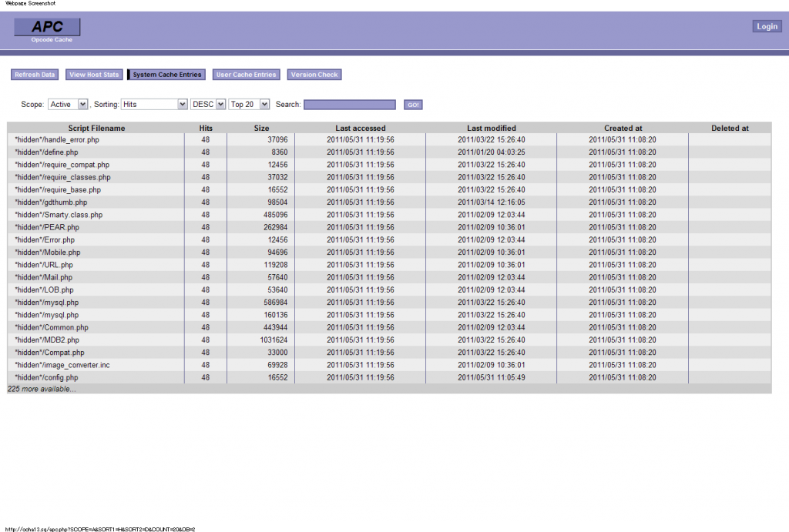Screen dimensions: 789x532
Task: Select the Compat.php filename
Action: [x=49, y=353]
